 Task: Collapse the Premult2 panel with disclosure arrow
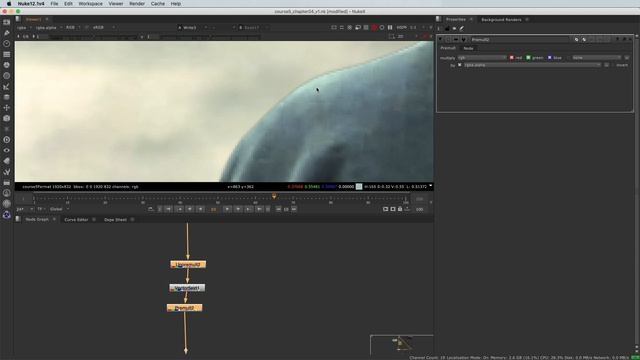coord(440,39)
